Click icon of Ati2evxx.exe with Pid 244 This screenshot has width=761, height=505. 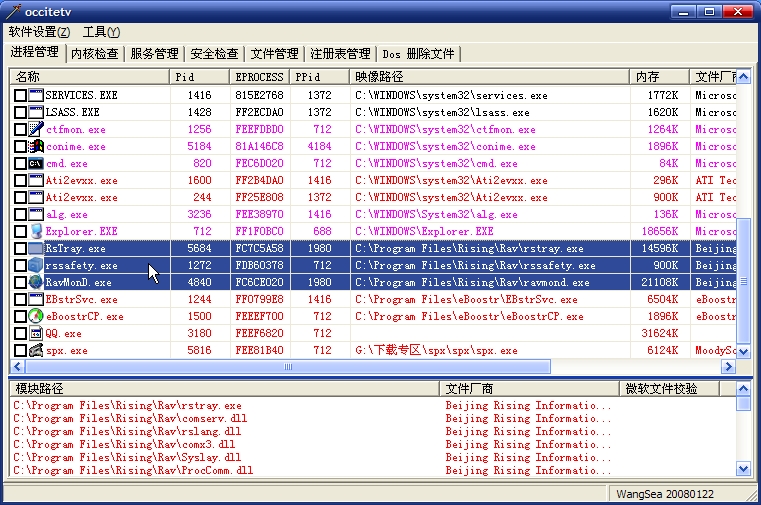pos(35,197)
